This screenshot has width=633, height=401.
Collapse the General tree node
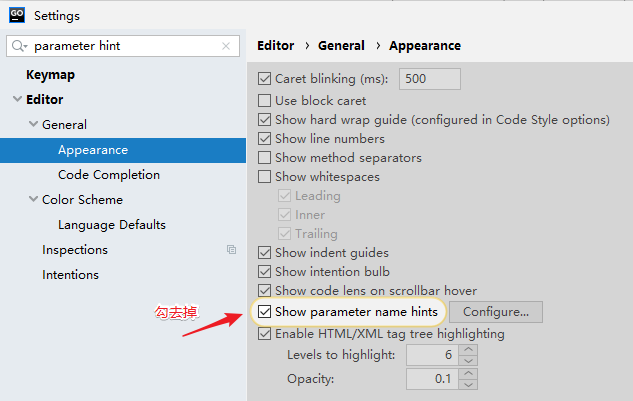click(x=33, y=125)
